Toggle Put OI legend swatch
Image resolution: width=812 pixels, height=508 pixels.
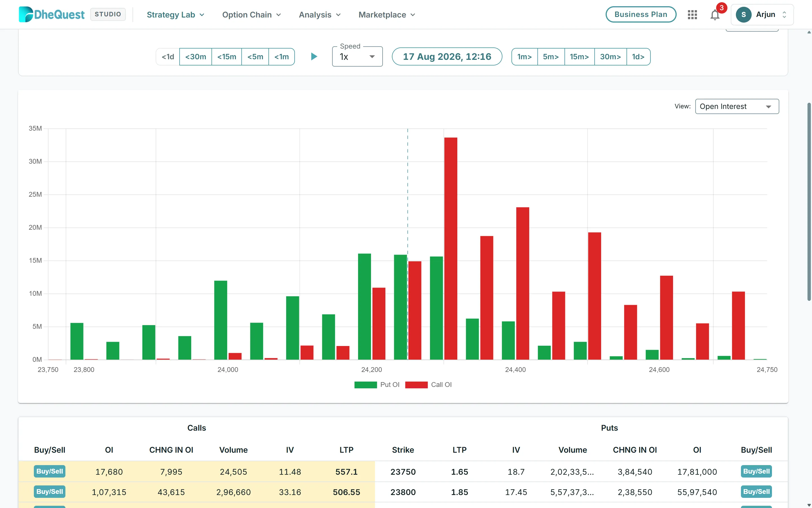[365, 385]
